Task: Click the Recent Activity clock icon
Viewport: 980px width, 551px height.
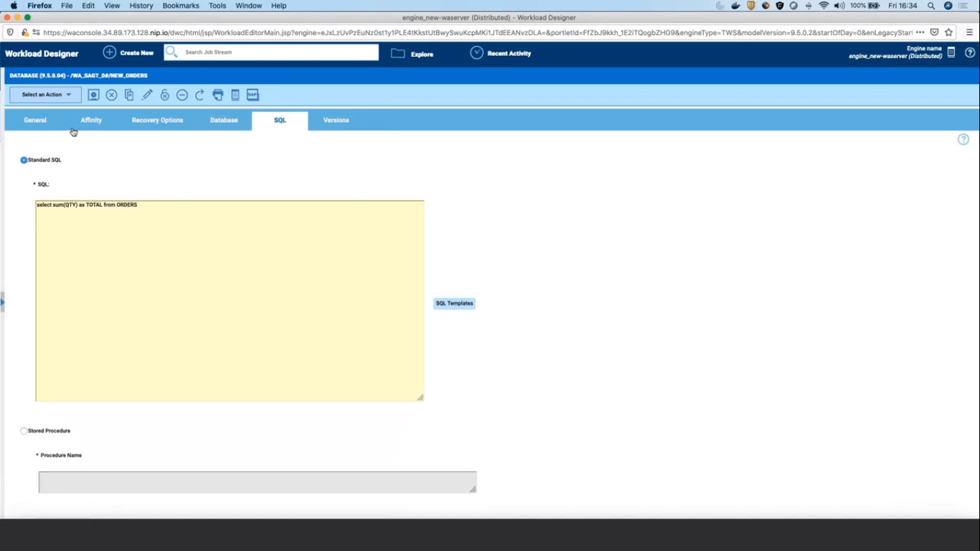Action: coord(476,52)
